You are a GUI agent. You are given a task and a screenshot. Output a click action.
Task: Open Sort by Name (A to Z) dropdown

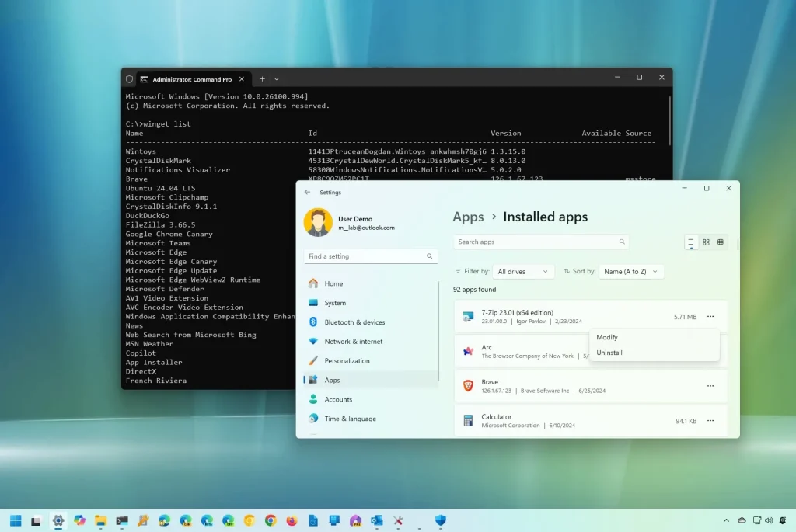pyautogui.click(x=631, y=271)
